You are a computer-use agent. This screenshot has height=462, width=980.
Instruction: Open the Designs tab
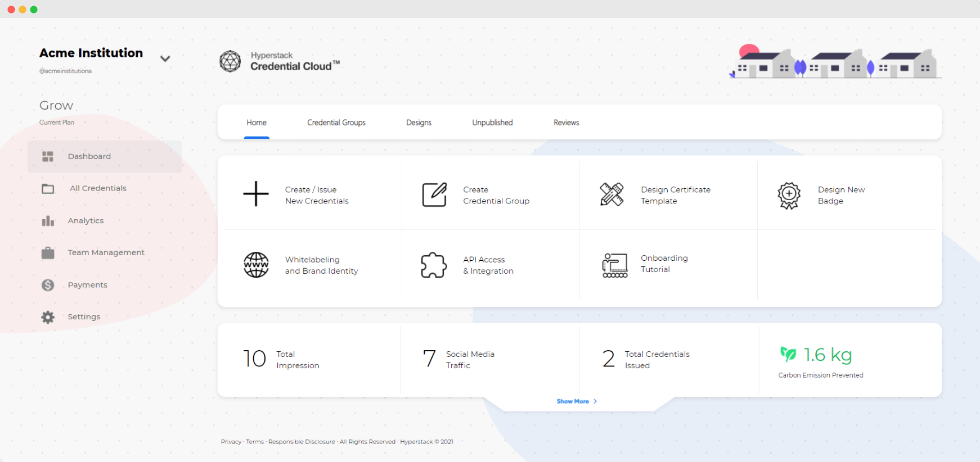(419, 123)
